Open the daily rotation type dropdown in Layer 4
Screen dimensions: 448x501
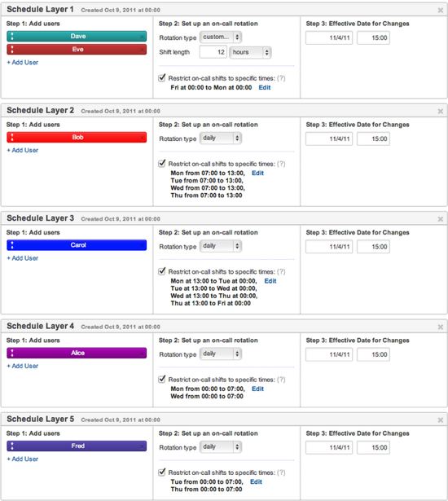(x=221, y=354)
